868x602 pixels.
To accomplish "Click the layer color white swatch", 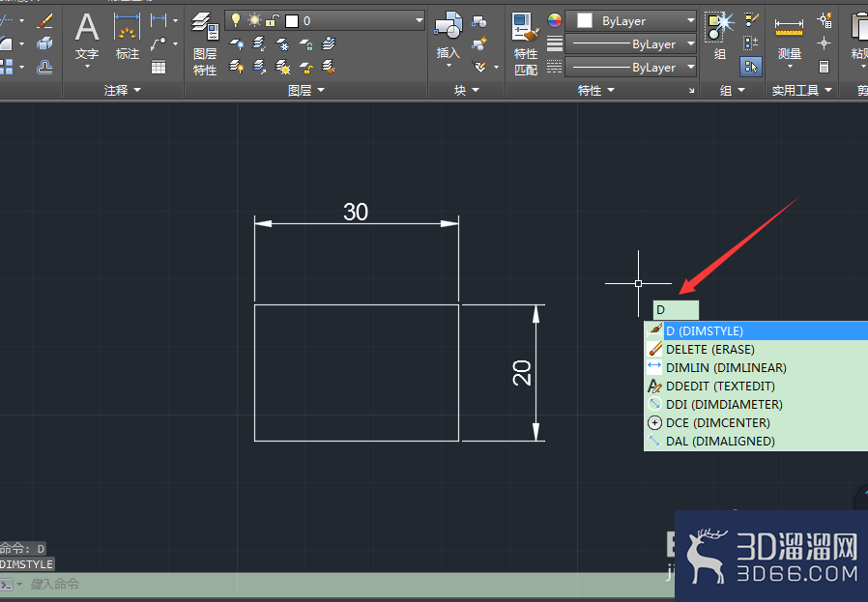I will pyautogui.click(x=292, y=21).
